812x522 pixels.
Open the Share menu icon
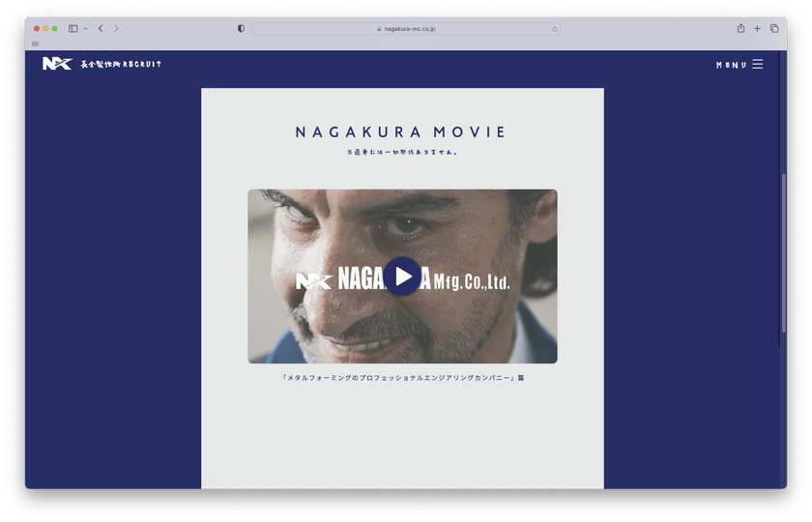pos(740,28)
